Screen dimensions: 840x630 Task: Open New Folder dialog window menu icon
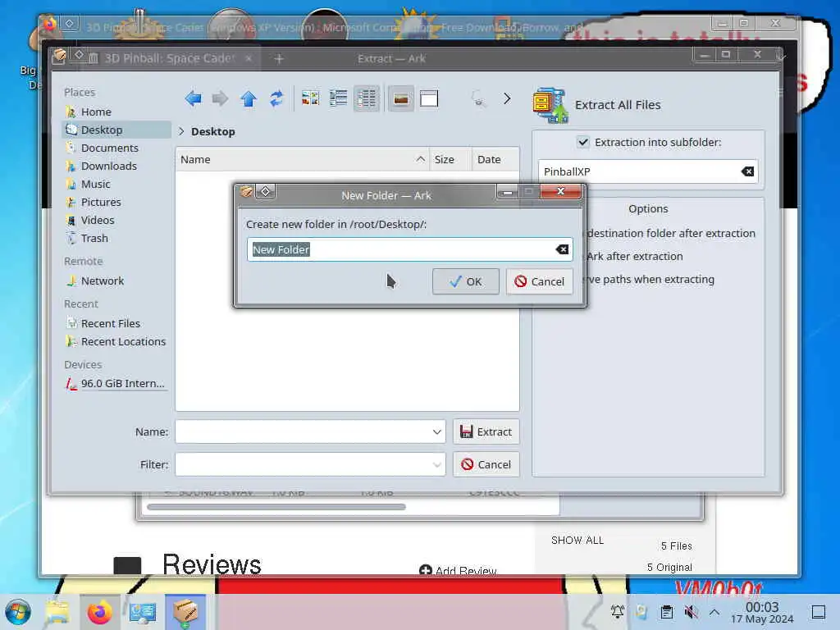click(246, 191)
